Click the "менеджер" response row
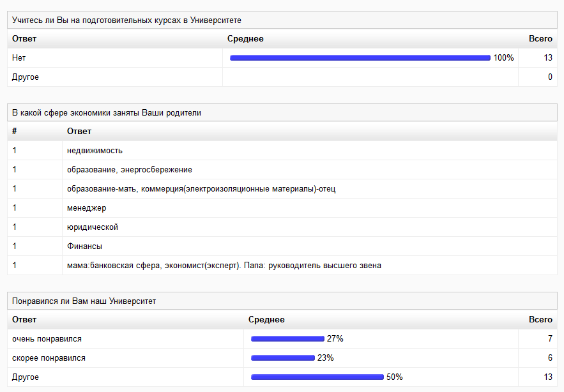564x392 pixels. click(x=86, y=208)
